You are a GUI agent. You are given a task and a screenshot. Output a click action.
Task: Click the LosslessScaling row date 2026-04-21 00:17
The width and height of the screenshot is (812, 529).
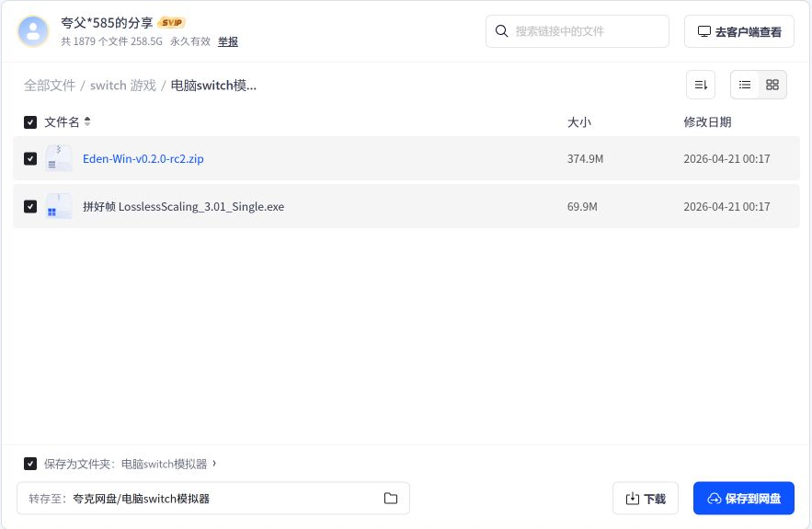point(726,206)
